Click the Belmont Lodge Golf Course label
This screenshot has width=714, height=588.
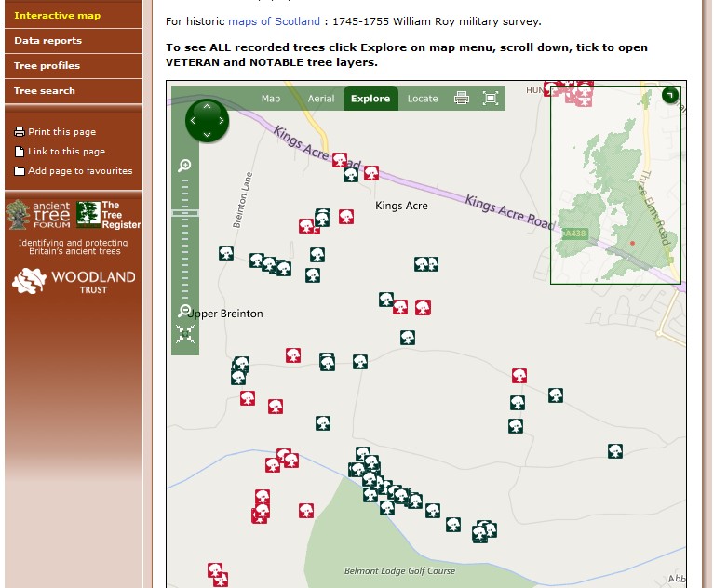click(399, 570)
